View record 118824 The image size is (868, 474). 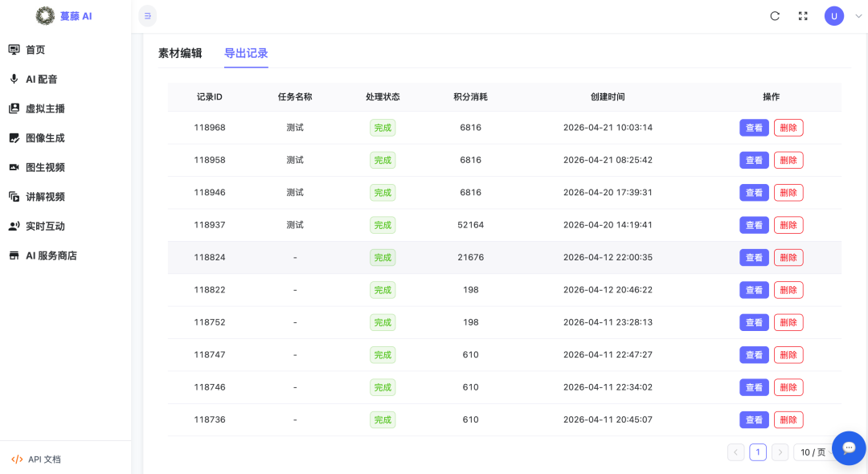(x=754, y=257)
